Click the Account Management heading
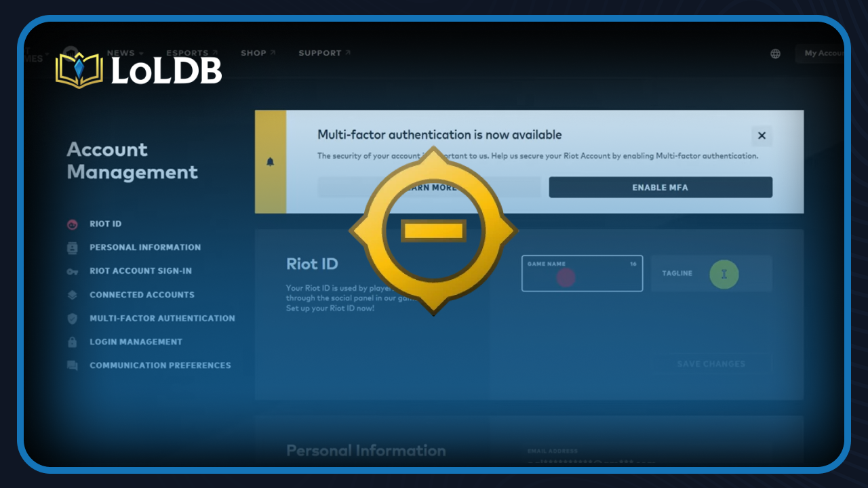 (x=132, y=161)
